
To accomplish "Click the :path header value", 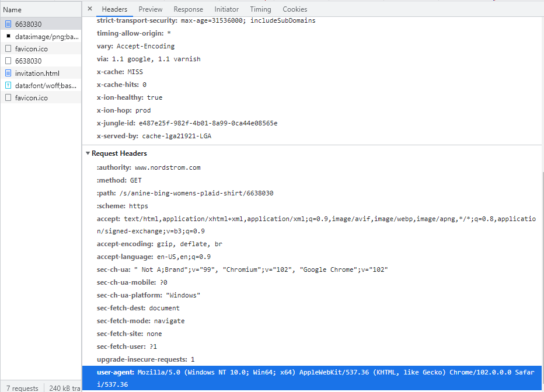I will coord(196,193).
